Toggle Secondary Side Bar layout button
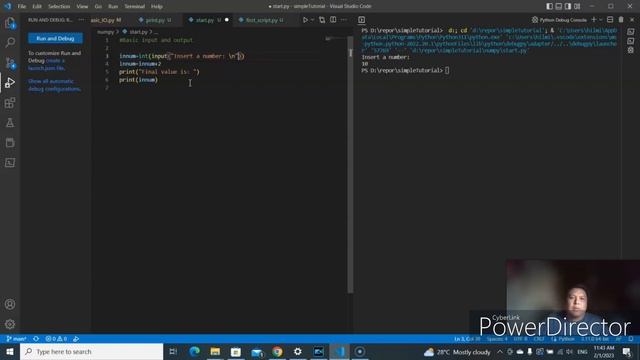 coord(568,6)
